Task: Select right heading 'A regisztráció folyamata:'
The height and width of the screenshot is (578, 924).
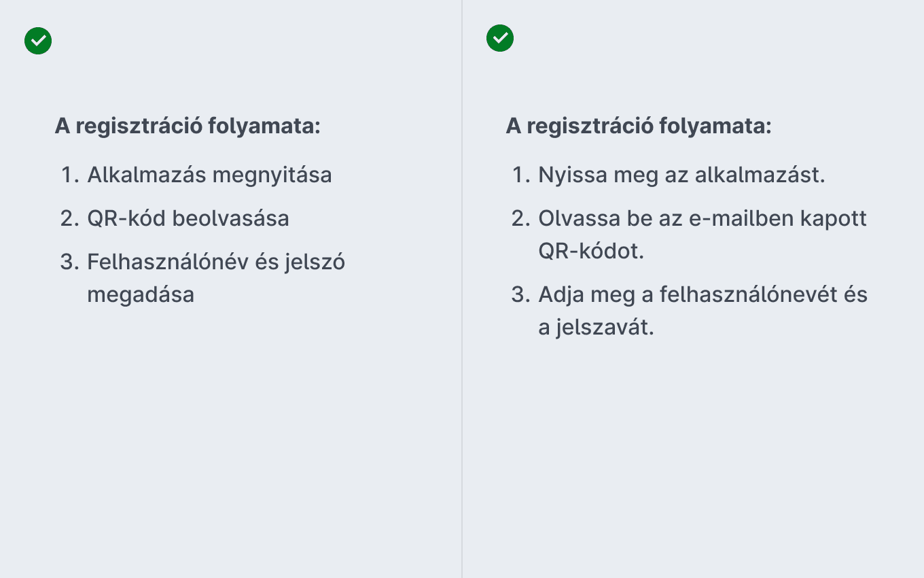Action: tap(639, 126)
